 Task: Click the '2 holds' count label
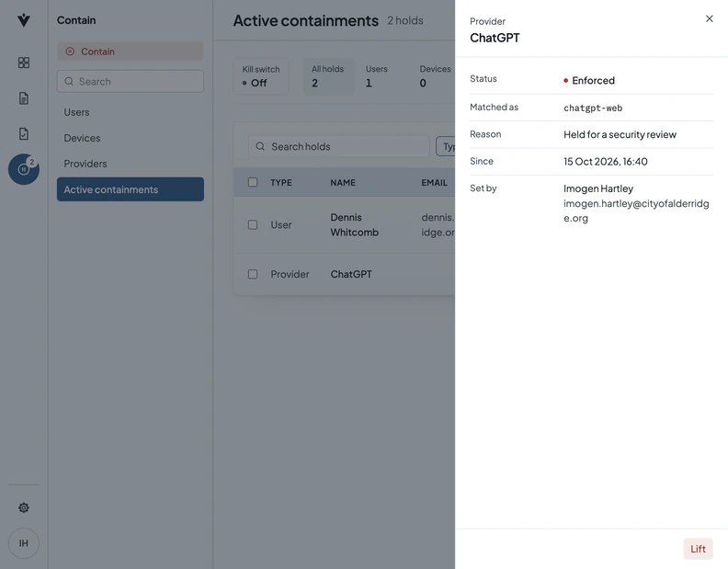pyautogui.click(x=405, y=20)
